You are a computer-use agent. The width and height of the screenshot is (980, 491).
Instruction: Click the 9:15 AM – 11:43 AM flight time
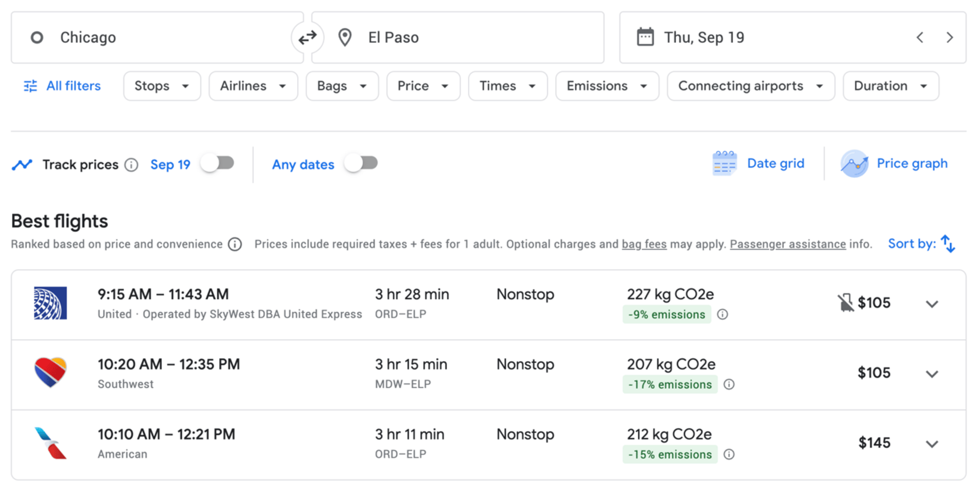[163, 294]
